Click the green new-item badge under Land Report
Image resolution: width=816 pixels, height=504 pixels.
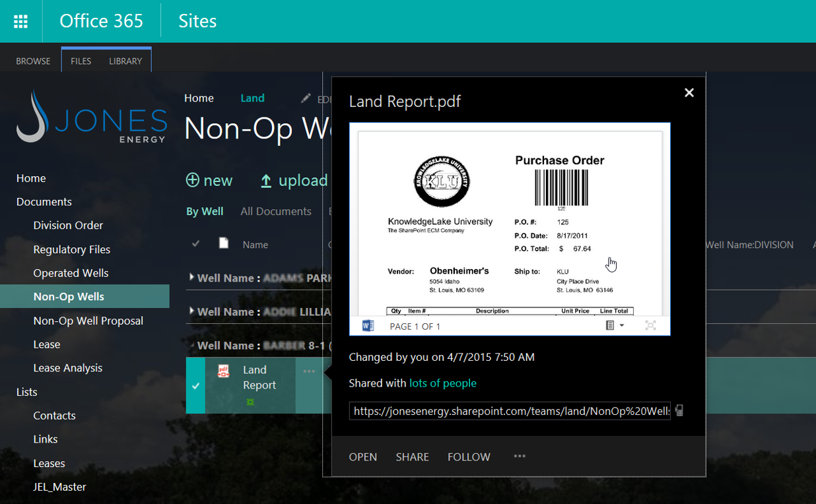pos(250,402)
